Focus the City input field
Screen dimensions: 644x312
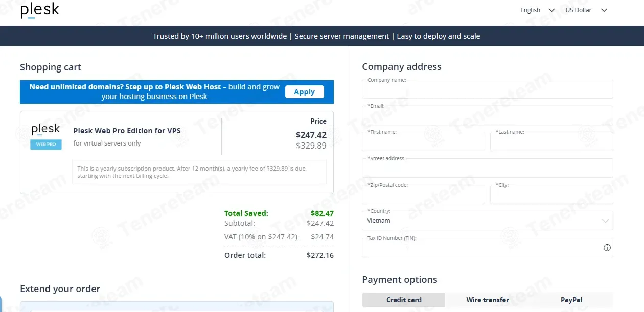pos(551,195)
